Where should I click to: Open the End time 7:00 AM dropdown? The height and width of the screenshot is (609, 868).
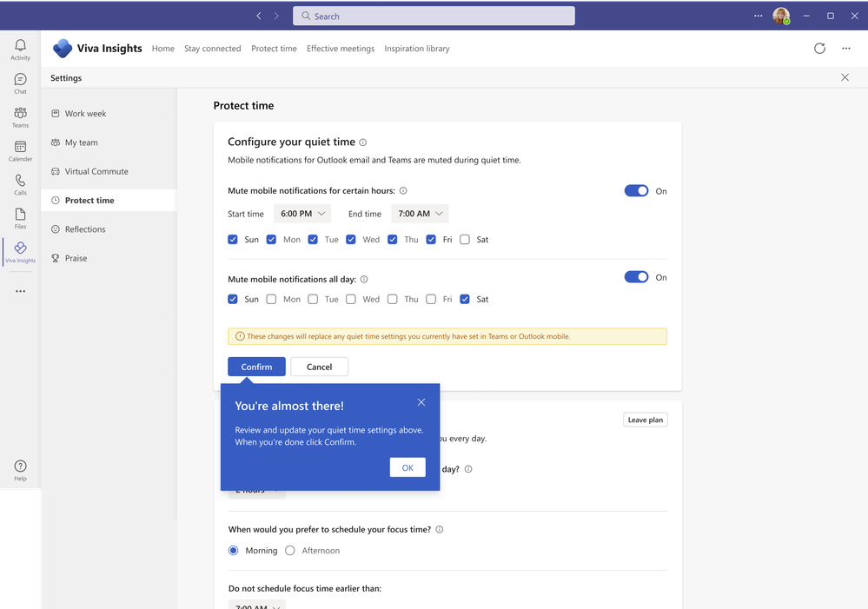coord(420,214)
